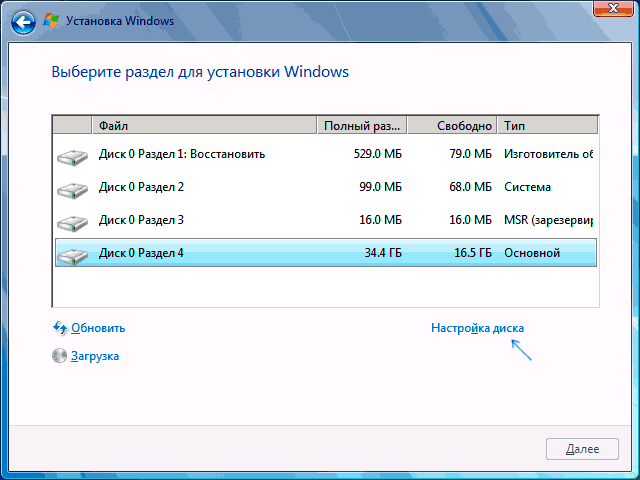Viewport: 640px width, 480px height.
Task: Close the Установка Windows window
Action: pyautogui.click(x=613, y=8)
